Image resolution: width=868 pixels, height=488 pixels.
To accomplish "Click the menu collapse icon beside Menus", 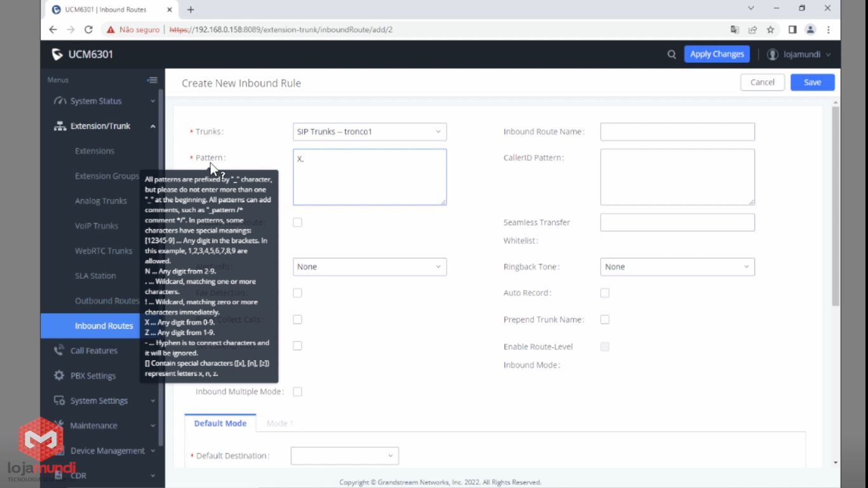I will coord(153,80).
